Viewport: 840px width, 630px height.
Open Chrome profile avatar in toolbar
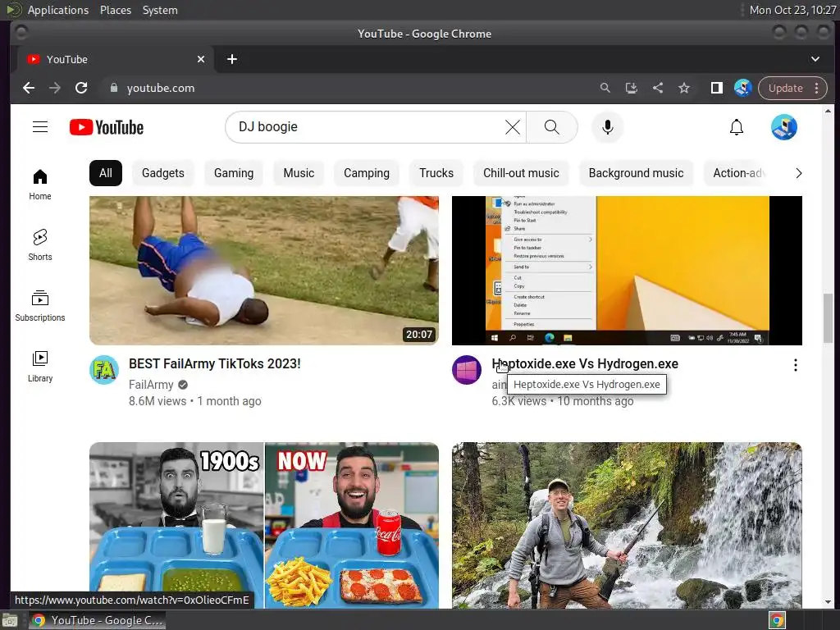pos(743,88)
